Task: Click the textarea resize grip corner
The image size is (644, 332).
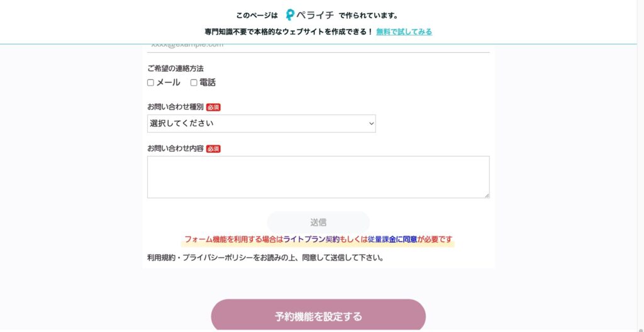Action: coord(487,196)
